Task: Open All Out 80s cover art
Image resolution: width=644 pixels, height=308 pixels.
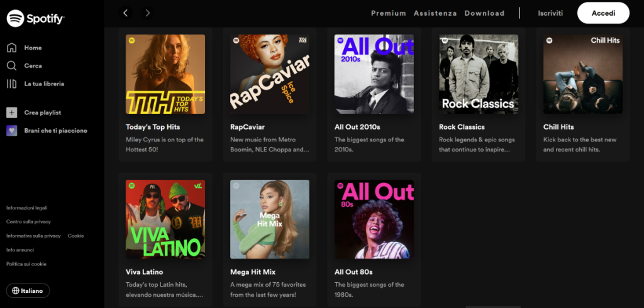Action: point(374,219)
